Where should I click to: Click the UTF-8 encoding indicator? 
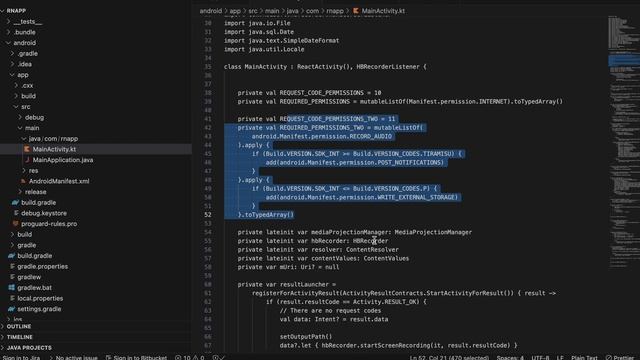click(540, 358)
